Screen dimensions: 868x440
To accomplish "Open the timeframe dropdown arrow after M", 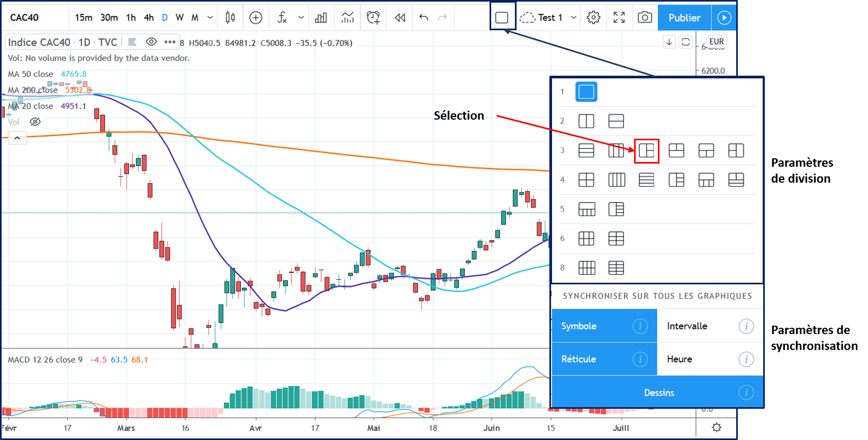I will [x=210, y=17].
